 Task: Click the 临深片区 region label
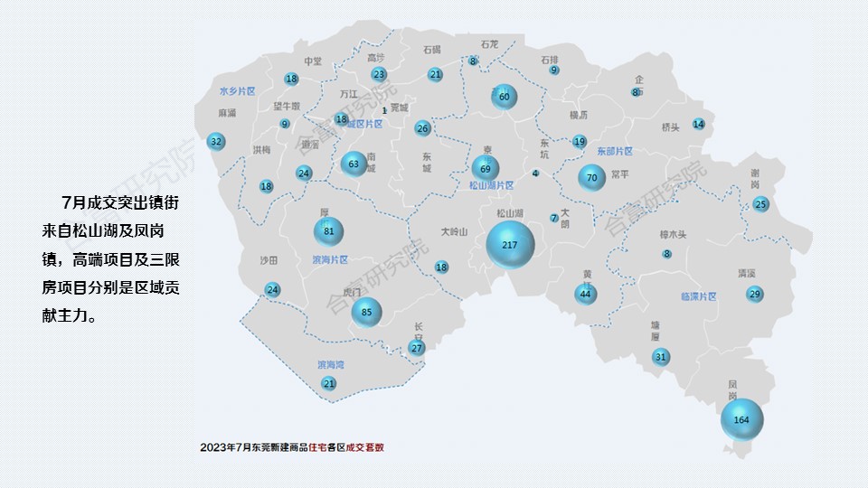pos(698,296)
